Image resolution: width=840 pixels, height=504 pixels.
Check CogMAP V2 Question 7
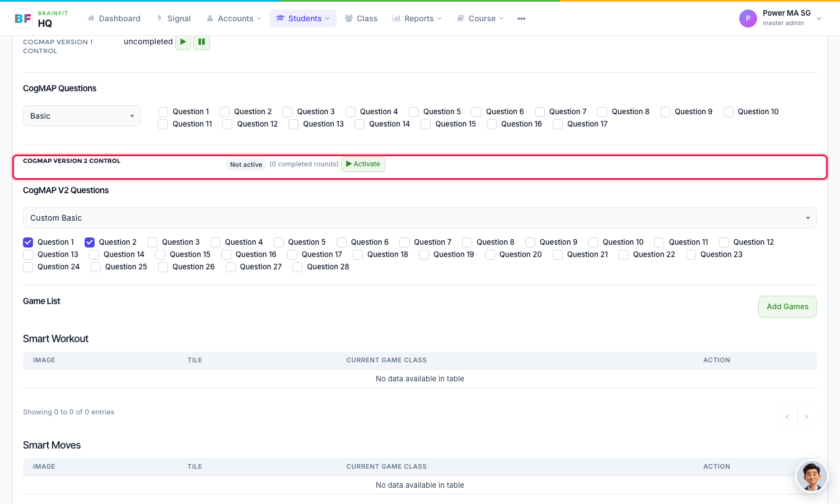pyautogui.click(x=404, y=242)
